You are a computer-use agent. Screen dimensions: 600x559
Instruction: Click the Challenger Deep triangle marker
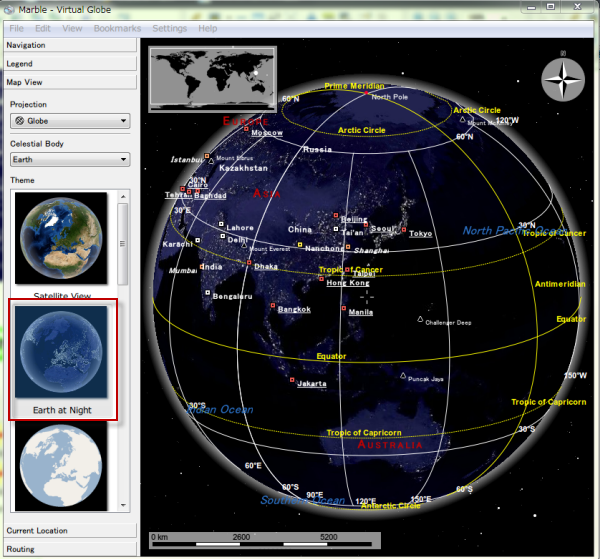click(420, 319)
